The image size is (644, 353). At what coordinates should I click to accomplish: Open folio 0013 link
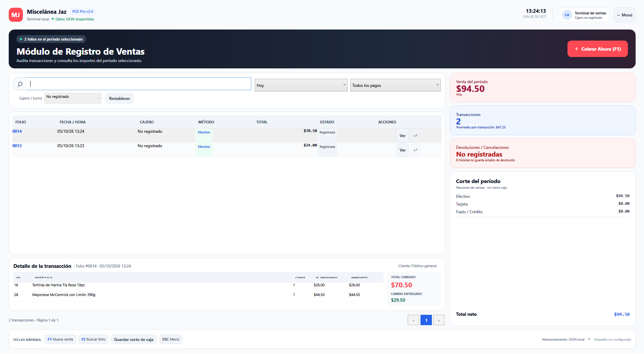(17, 146)
